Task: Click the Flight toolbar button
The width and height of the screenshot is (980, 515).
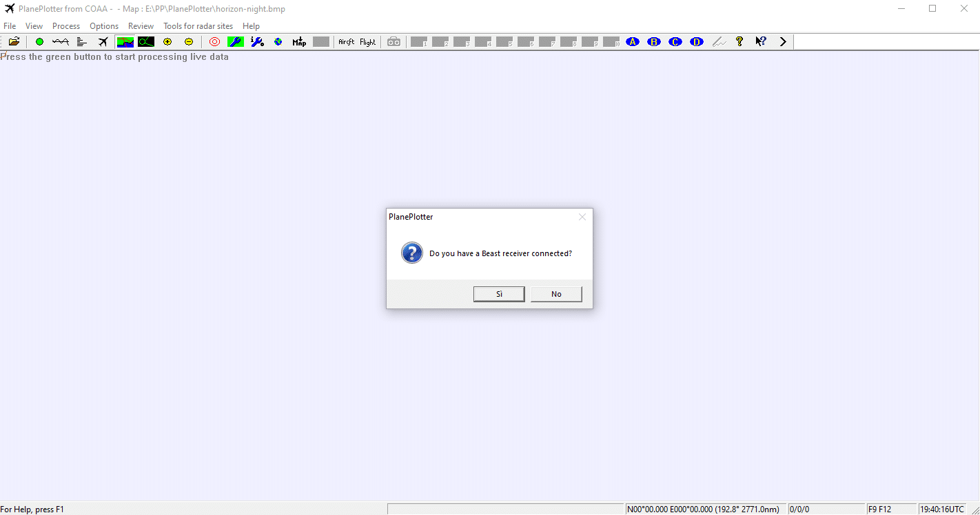Action: point(368,42)
